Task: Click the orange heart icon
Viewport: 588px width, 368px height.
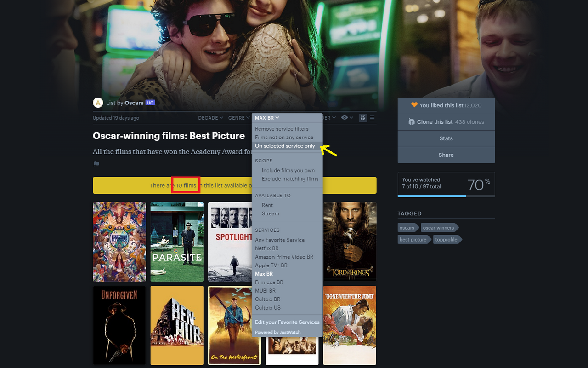Action: click(414, 105)
